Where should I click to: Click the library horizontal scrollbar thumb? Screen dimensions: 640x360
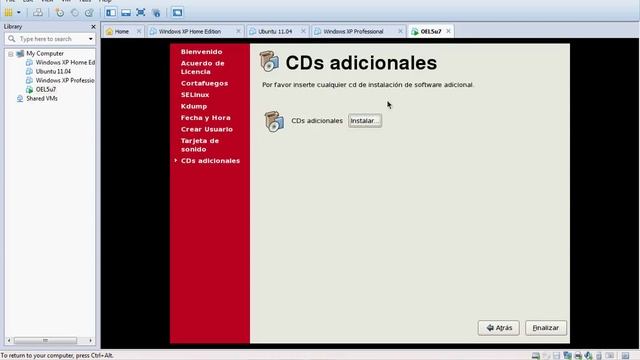tap(45, 340)
